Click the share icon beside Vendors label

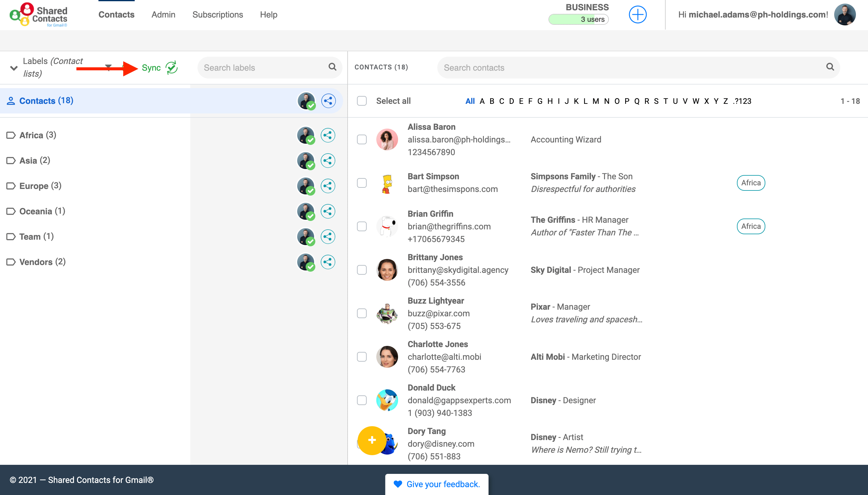point(328,262)
